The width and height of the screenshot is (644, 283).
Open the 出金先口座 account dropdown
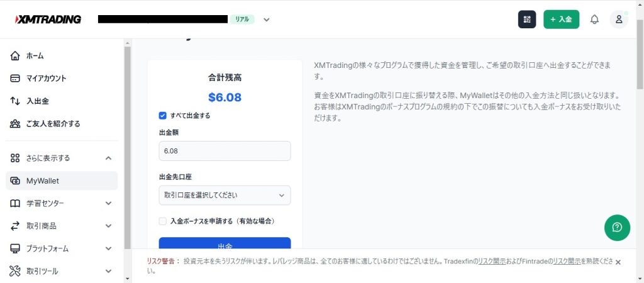[x=225, y=195]
